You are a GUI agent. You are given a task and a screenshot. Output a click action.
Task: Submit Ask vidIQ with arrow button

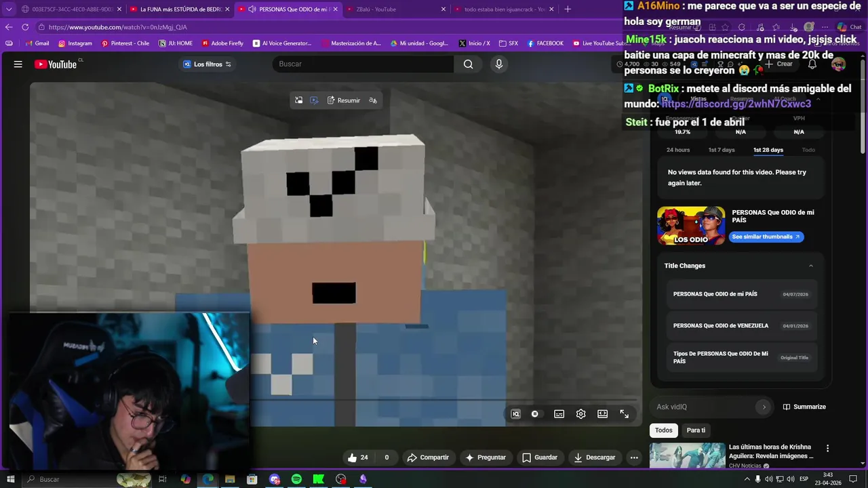click(764, 407)
